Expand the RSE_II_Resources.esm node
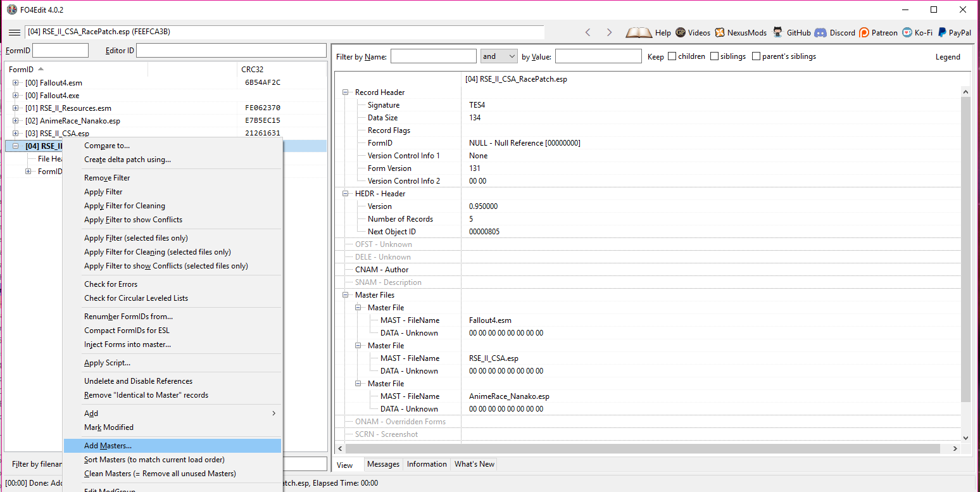Image resolution: width=980 pixels, height=492 pixels. [16, 108]
